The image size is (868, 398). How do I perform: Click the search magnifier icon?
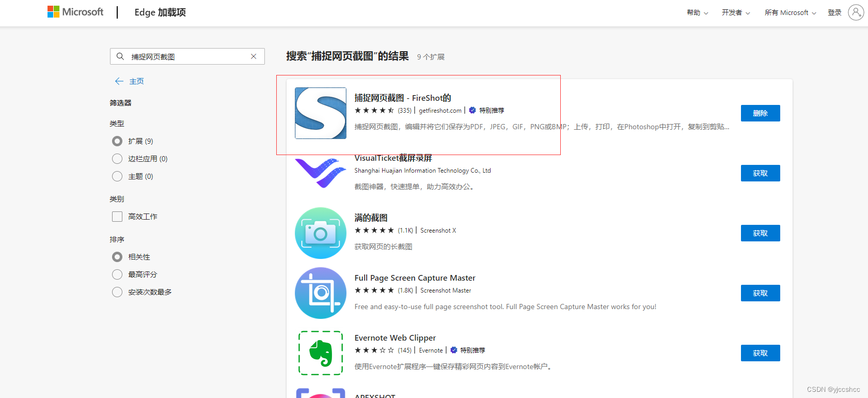[120, 56]
